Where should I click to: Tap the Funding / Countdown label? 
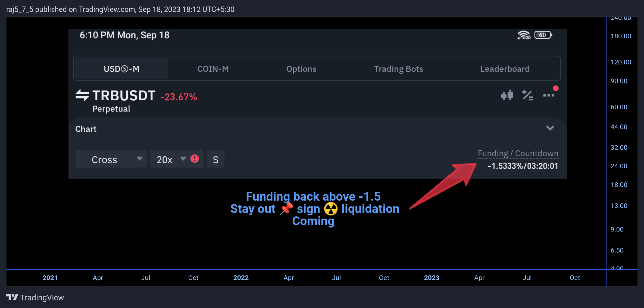518,153
